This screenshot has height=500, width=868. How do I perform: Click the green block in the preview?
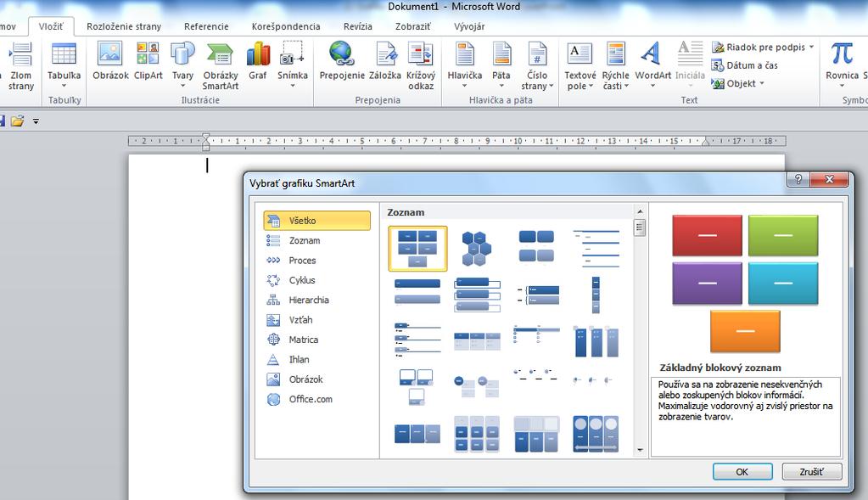pos(783,235)
